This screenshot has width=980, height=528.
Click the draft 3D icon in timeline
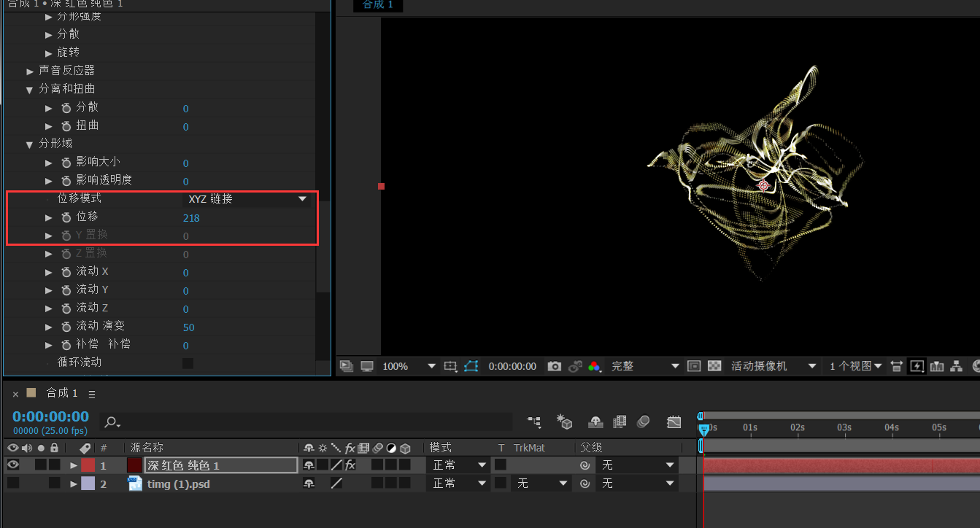click(564, 422)
